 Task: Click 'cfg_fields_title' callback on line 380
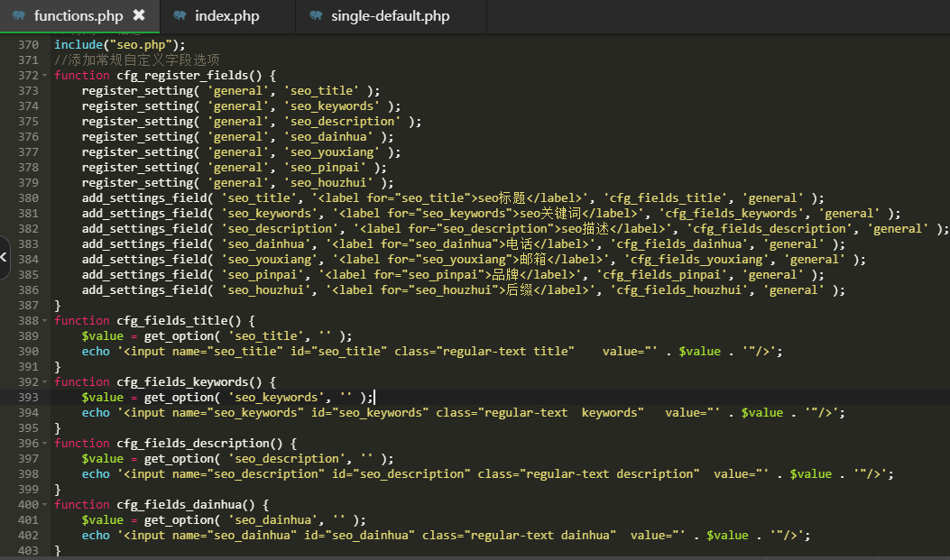coord(666,198)
